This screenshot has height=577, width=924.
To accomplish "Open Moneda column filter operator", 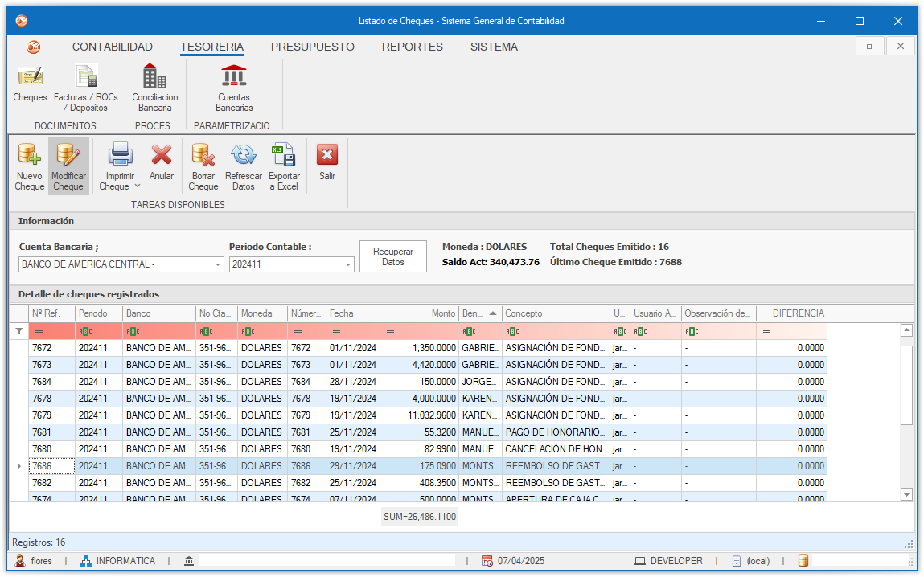I will (x=248, y=331).
